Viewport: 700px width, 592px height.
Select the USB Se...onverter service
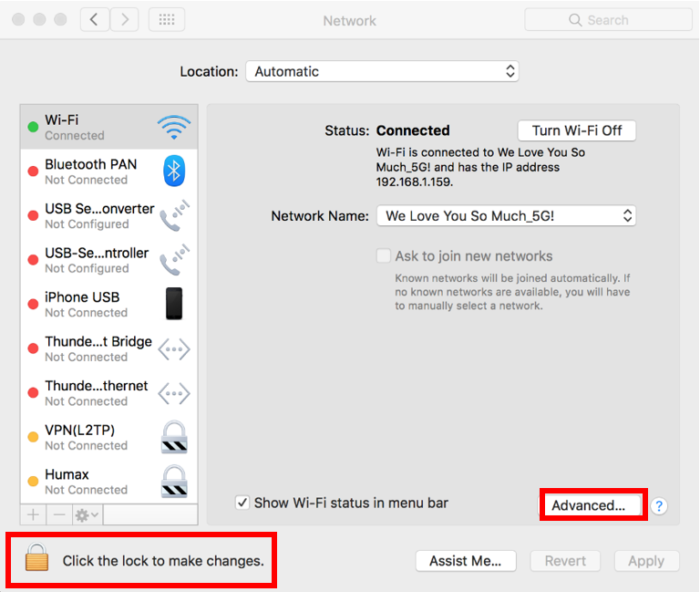click(x=109, y=215)
